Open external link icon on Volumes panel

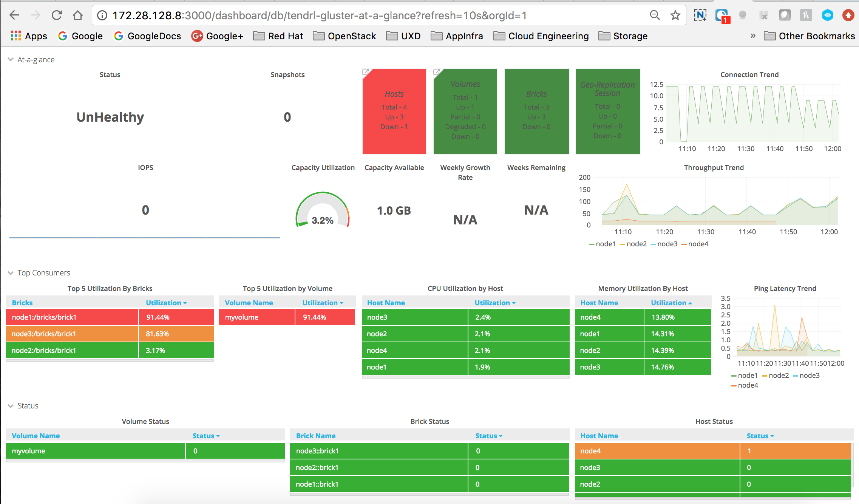(x=436, y=72)
